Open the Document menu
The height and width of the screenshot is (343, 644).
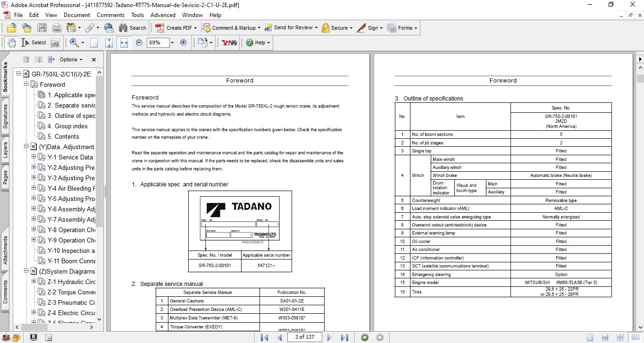tap(77, 15)
